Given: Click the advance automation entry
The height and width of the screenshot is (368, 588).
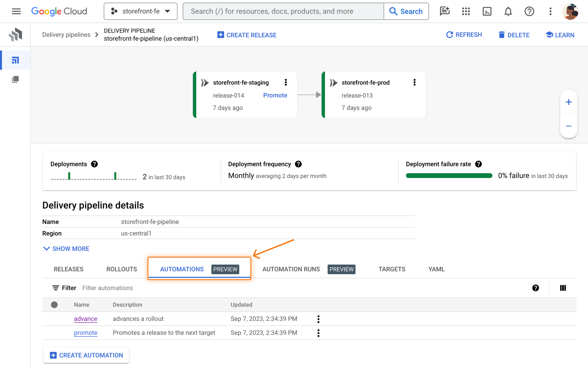Looking at the screenshot, I should click(85, 318).
